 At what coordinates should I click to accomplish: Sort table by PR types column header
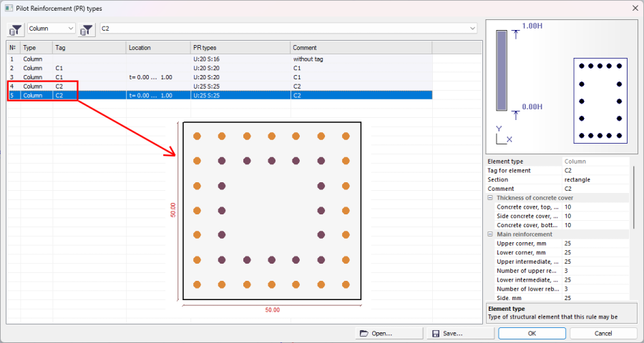coord(240,48)
